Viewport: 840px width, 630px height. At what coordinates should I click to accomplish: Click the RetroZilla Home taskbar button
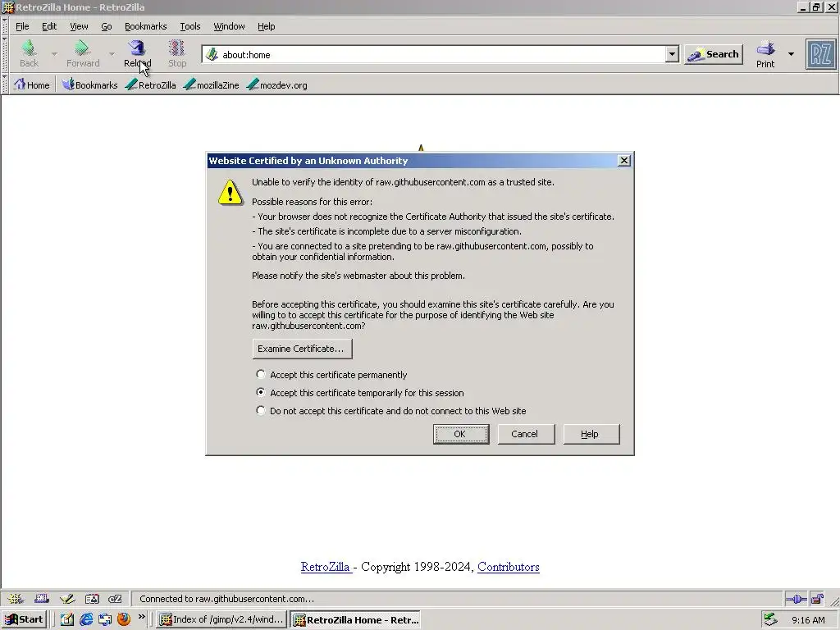(x=355, y=619)
